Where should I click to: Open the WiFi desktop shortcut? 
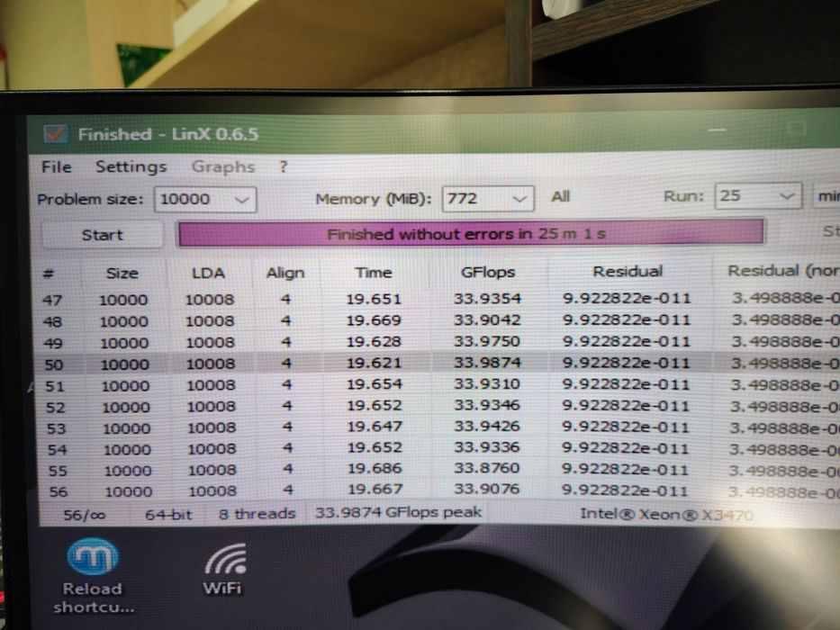(x=223, y=570)
